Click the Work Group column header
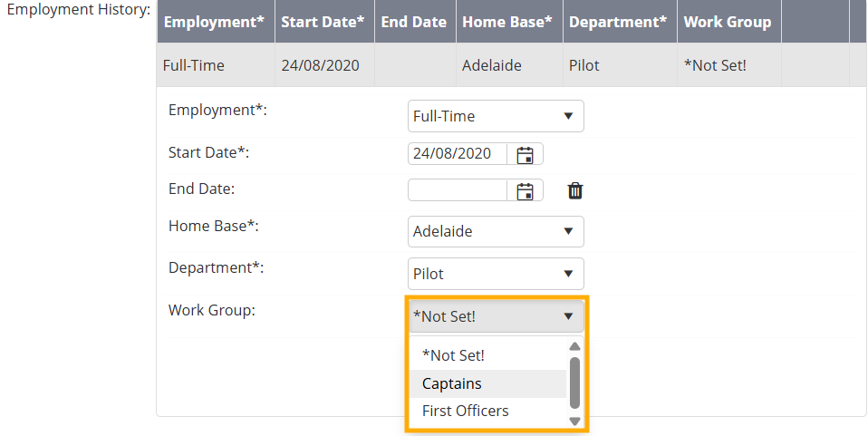The width and height of the screenshot is (868, 436). (x=728, y=22)
